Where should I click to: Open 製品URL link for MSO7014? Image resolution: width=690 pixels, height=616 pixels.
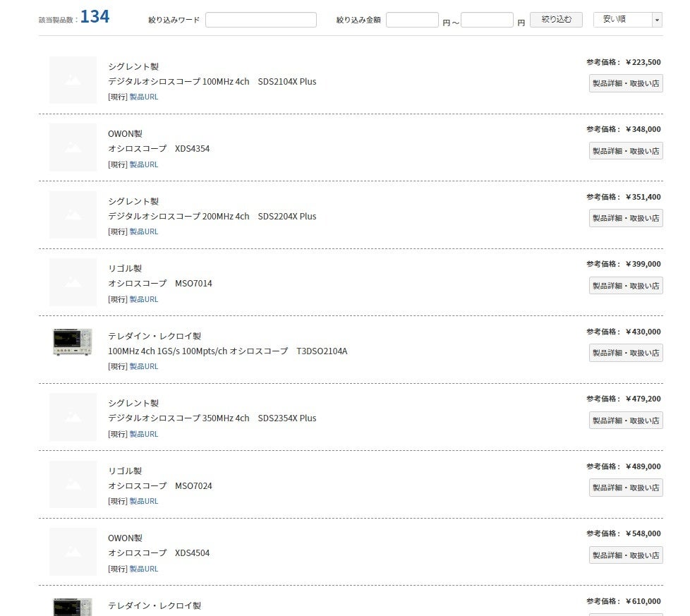click(143, 299)
